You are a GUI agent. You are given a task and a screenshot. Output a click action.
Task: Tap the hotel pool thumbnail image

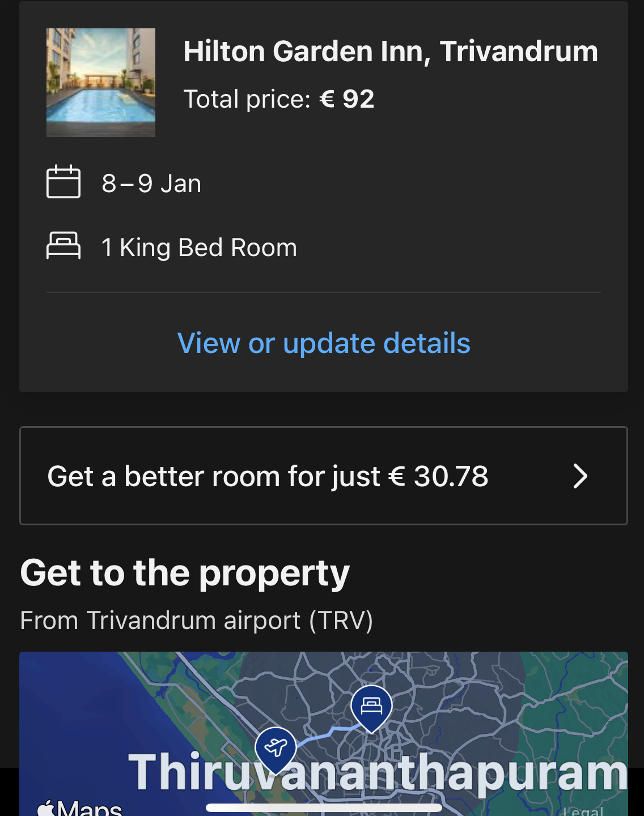pos(101,83)
